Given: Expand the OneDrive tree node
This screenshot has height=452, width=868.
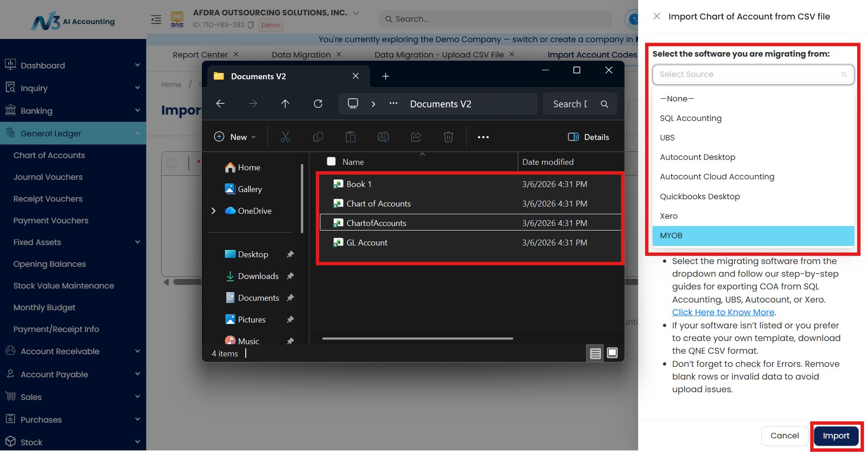Looking at the screenshot, I should (214, 211).
